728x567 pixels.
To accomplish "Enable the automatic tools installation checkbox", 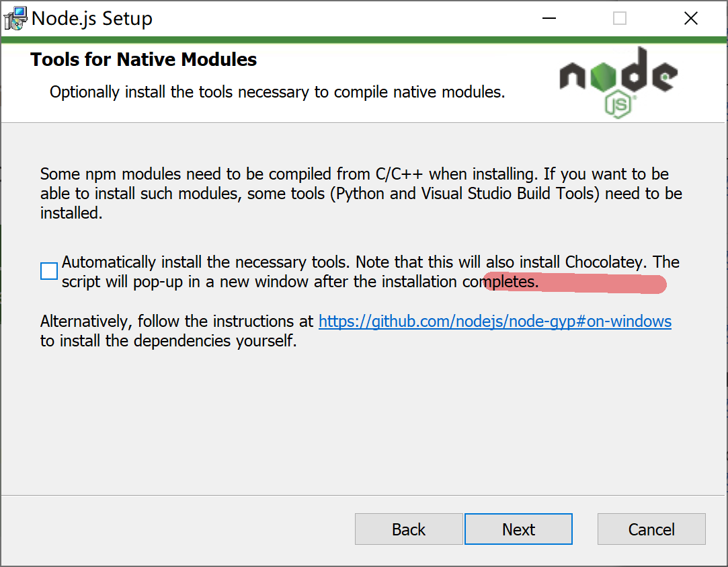I will [x=49, y=271].
